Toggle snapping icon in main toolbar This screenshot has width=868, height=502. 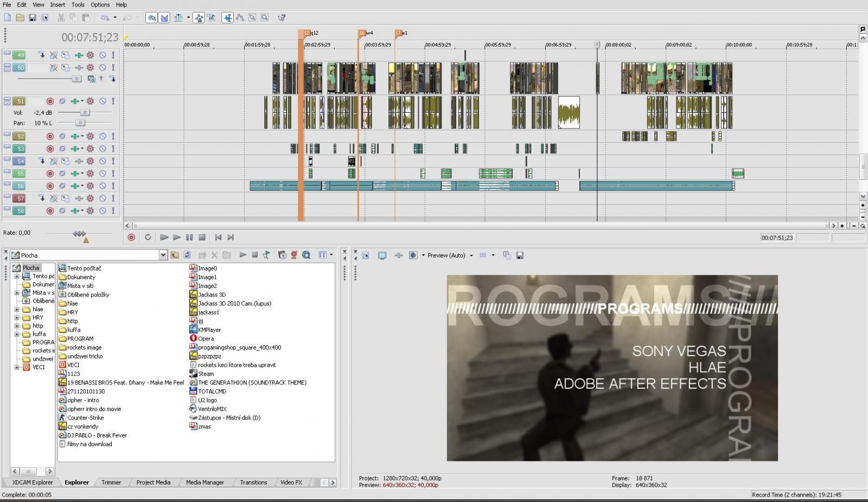tap(152, 18)
